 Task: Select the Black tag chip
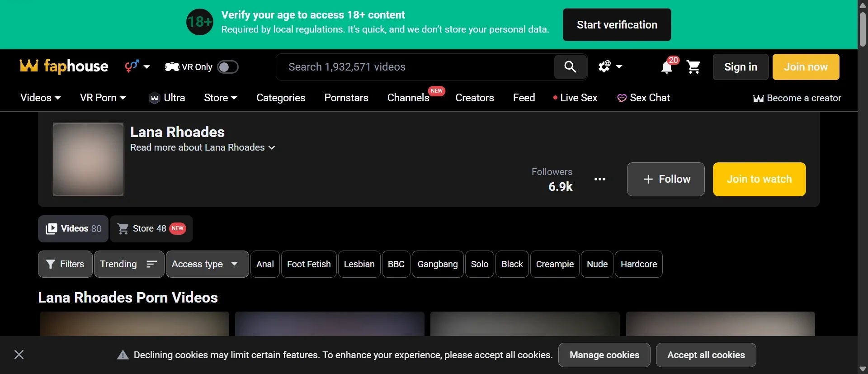coord(512,264)
